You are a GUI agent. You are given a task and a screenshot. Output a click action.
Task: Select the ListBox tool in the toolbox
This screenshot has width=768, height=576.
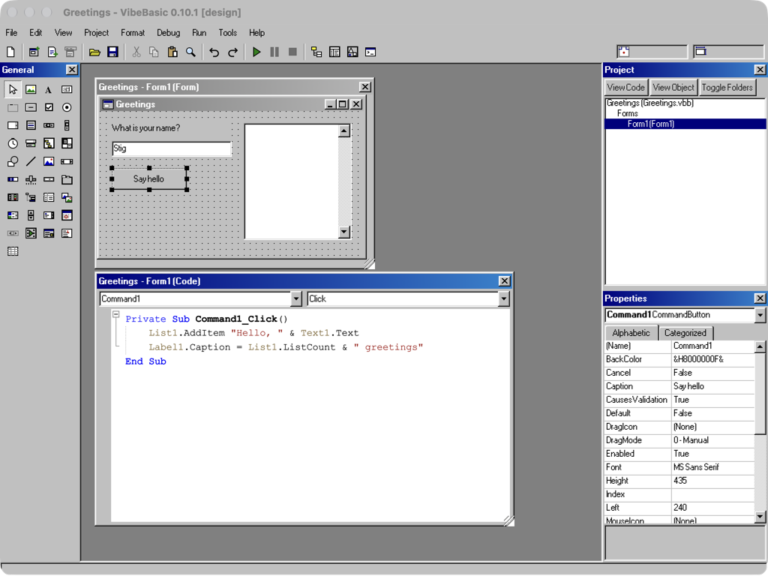pos(31,125)
